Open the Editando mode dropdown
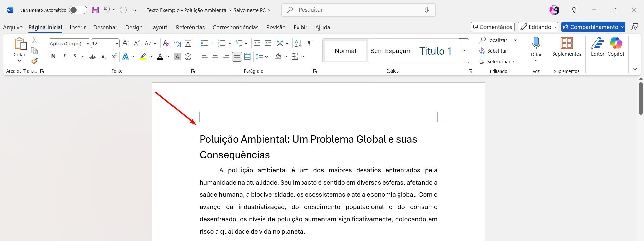Viewport: 644px width, 241px height. point(538,27)
